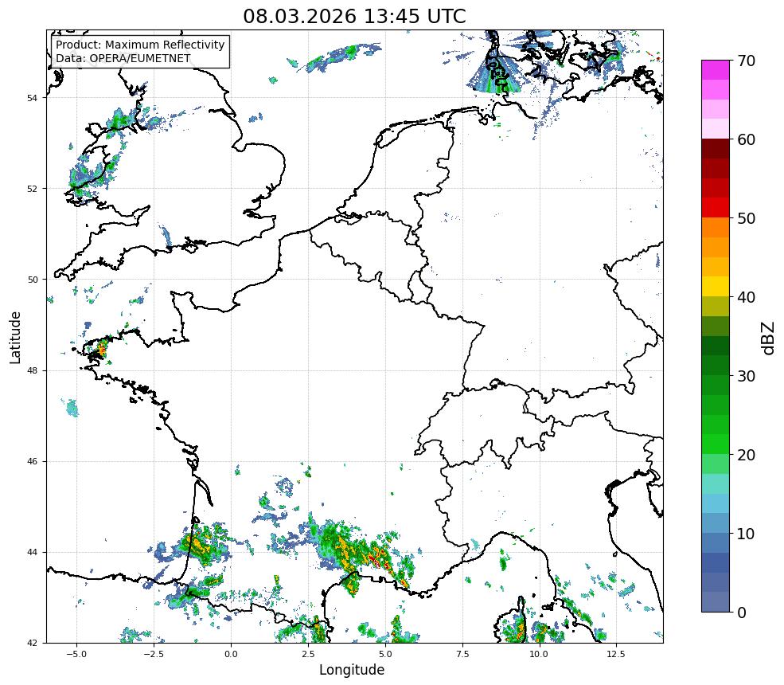
Task: Click the colorbar tick label 30
Action: pos(746,376)
